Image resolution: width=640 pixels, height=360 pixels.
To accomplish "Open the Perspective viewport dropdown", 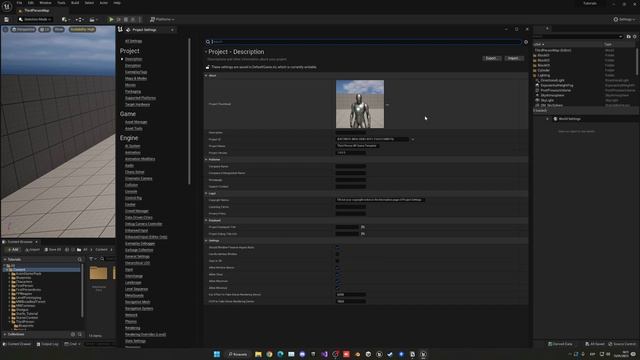I will click(24, 29).
